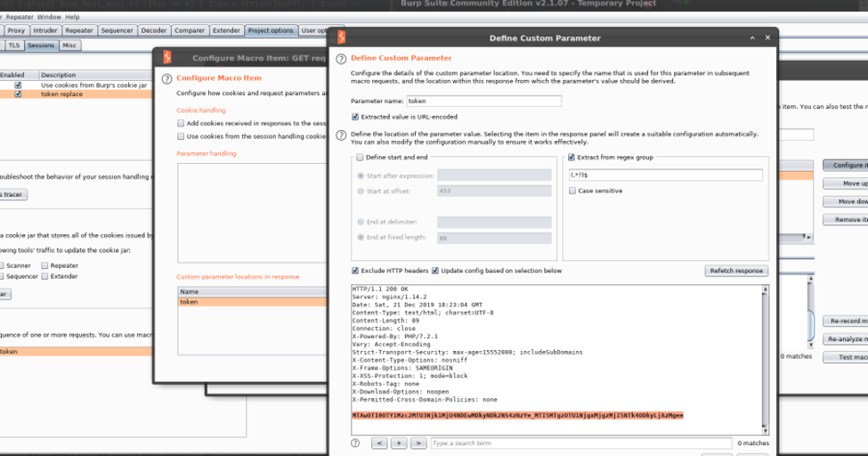Uncheck Extracted value is URL-encoded
Screen dimensions: 868x456
(x=356, y=116)
